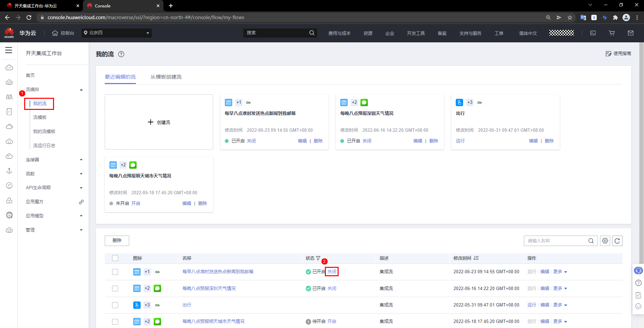Image resolution: width=644 pixels, height=328 pixels.
Task: Edit the 每晚八点预报深圳天气情况 card
Action: pos(418,141)
